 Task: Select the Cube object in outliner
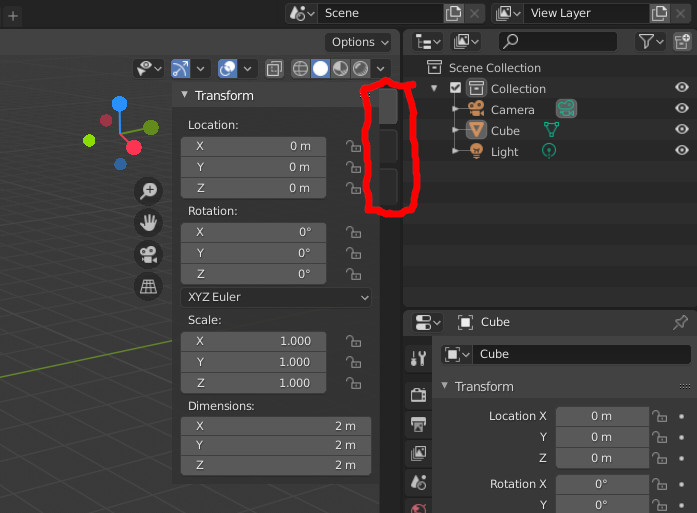pyautogui.click(x=505, y=131)
